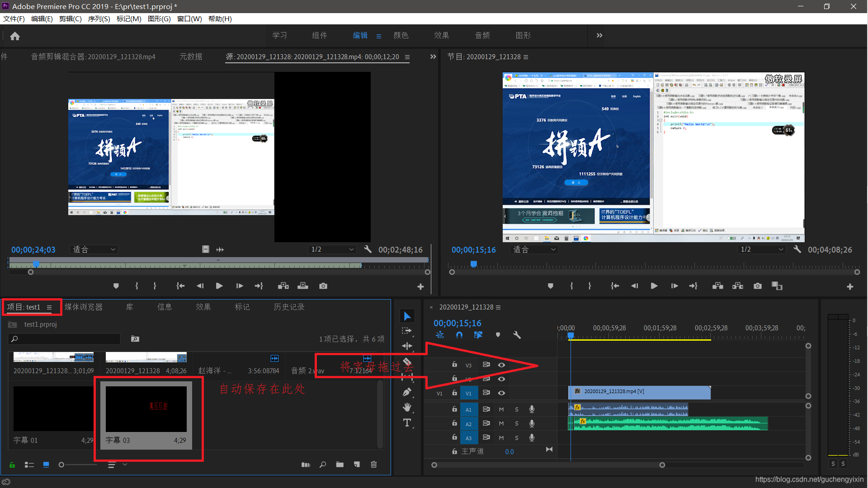Open timeline sequence panel menu

pos(498,307)
